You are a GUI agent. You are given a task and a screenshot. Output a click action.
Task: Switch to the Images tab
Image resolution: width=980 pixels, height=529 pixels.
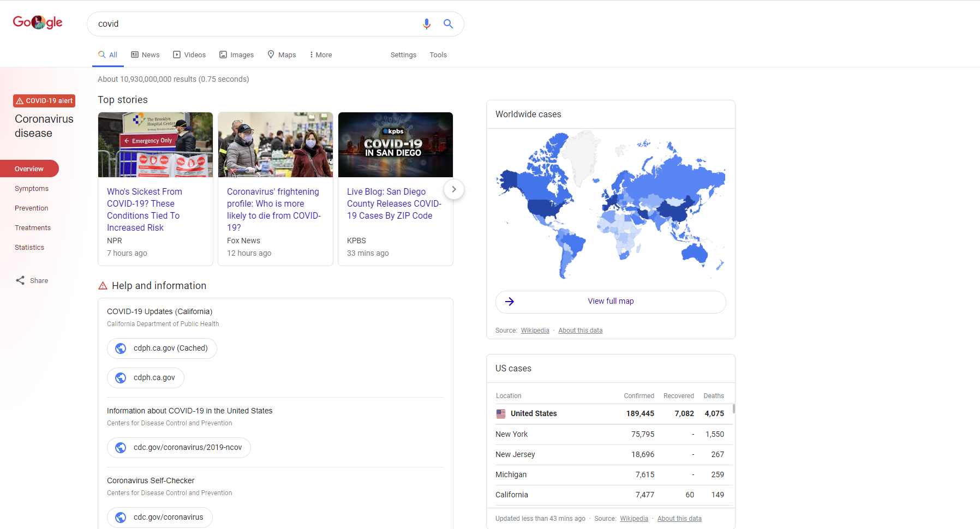click(x=237, y=55)
